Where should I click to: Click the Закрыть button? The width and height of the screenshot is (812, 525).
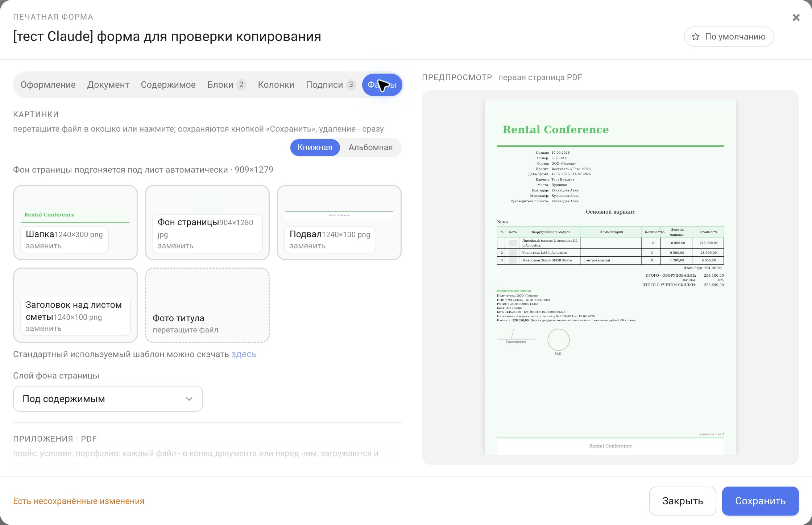pos(683,501)
